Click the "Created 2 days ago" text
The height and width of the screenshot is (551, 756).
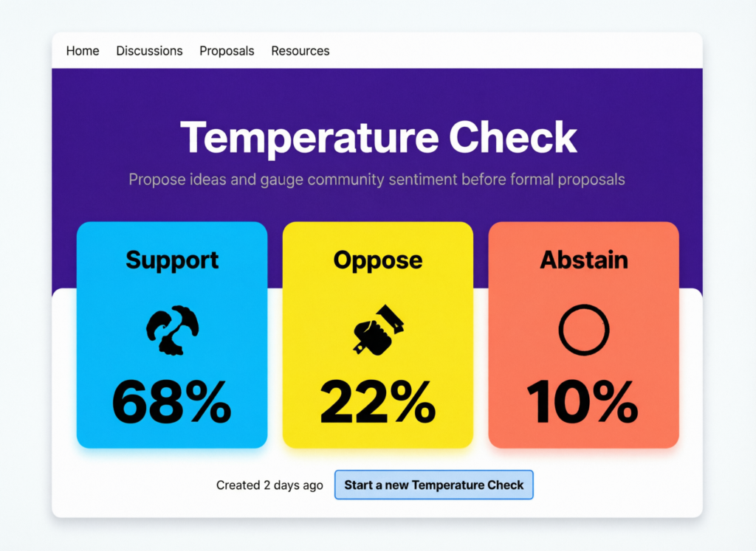coord(269,485)
